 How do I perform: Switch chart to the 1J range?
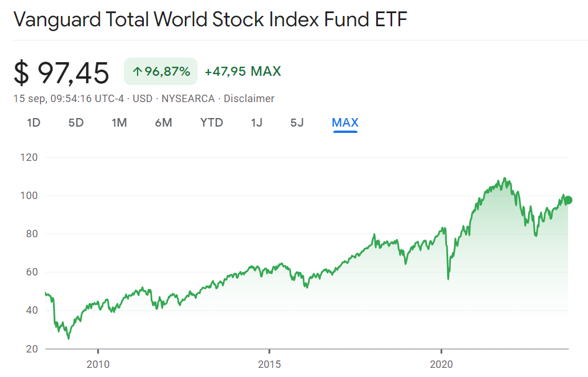pos(256,123)
